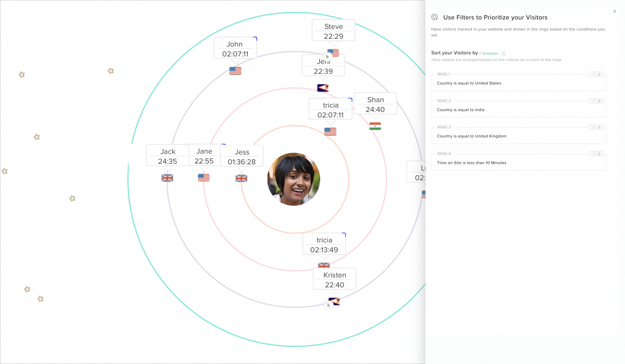Click the flag under the 22:39 card

(x=323, y=88)
